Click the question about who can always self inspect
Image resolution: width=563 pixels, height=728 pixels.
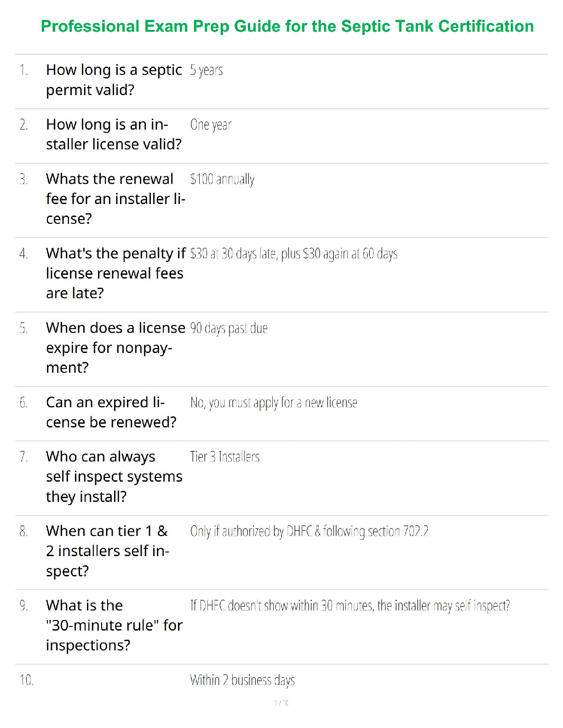[114, 477]
